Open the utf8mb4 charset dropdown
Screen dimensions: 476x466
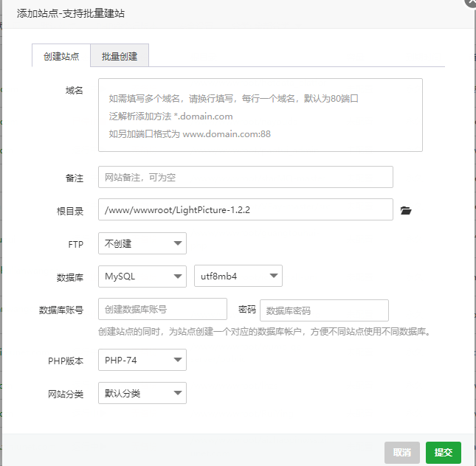[x=238, y=276]
